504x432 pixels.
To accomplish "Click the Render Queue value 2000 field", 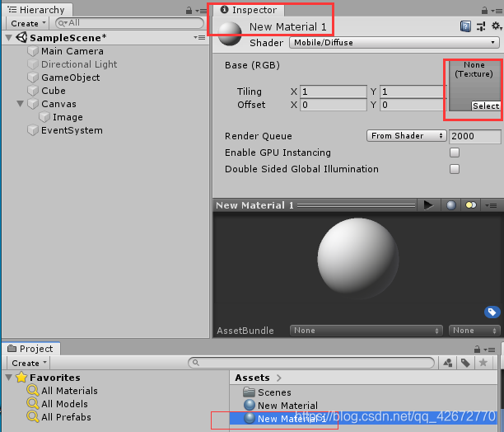I will point(474,136).
